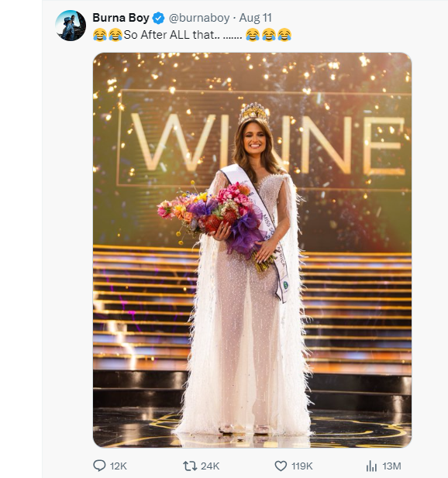View analytics via the bar chart icon
The height and width of the screenshot is (478, 448).
pyautogui.click(x=371, y=466)
